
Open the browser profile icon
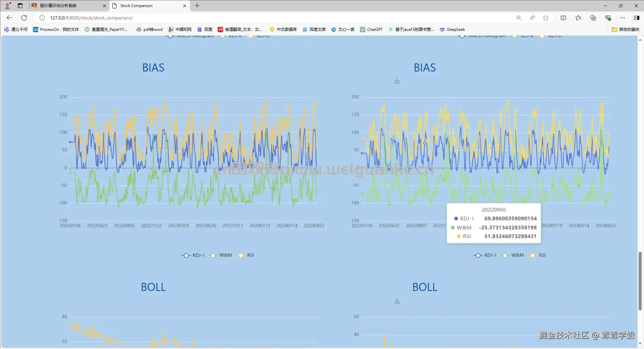coord(7,6)
